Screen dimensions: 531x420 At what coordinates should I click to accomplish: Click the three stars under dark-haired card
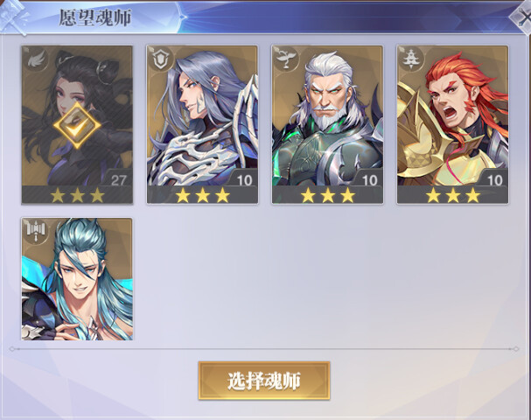point(77,195)
